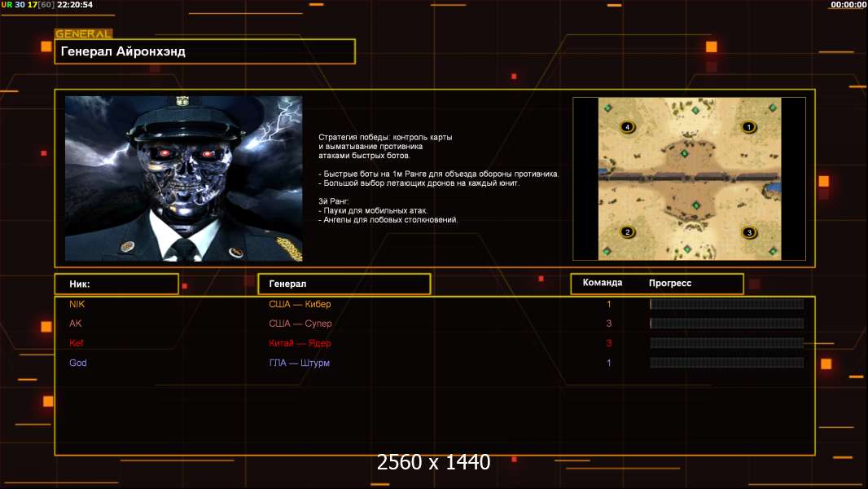Click the team number in Kel's row

[609, 343]
